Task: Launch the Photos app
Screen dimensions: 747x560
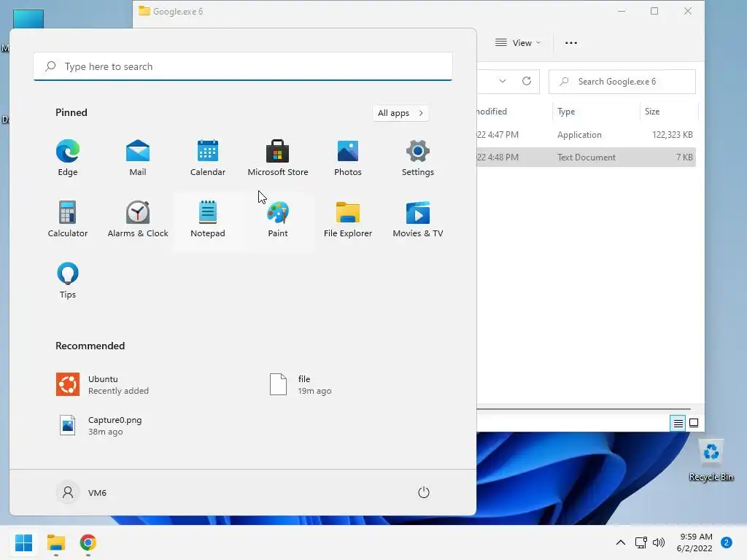Action: [x=348, y=158]
